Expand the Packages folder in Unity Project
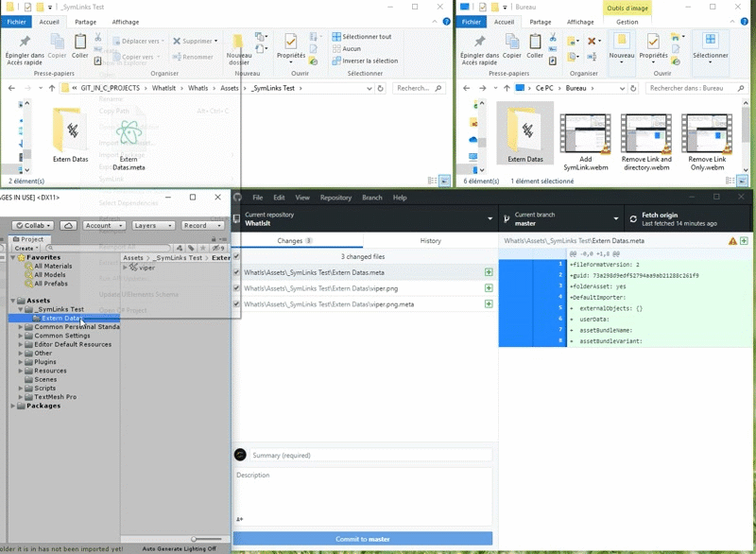756x554 pixels. pos(13,406)
